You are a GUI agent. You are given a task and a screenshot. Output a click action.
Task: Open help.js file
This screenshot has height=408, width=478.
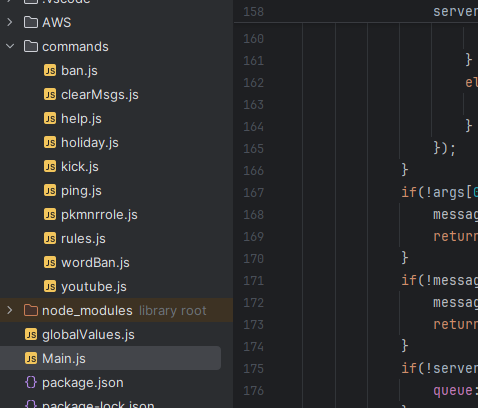click(x=81, y=119)
